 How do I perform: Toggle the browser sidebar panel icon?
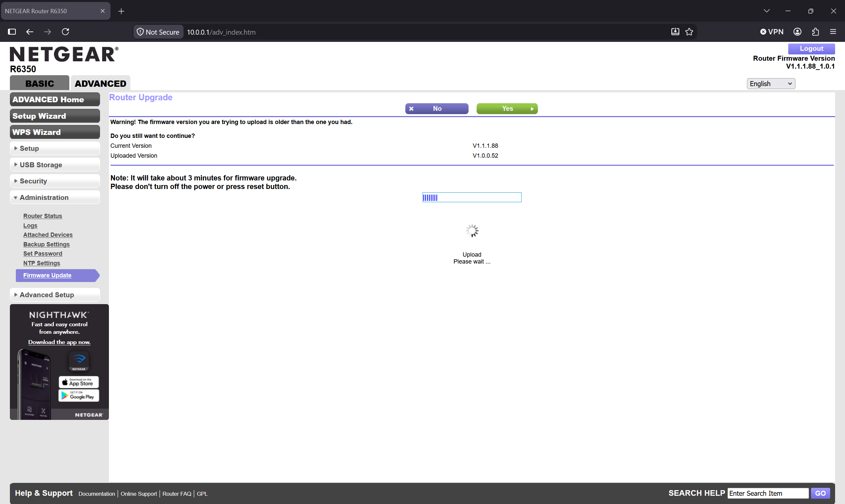[x=12, y=32]
